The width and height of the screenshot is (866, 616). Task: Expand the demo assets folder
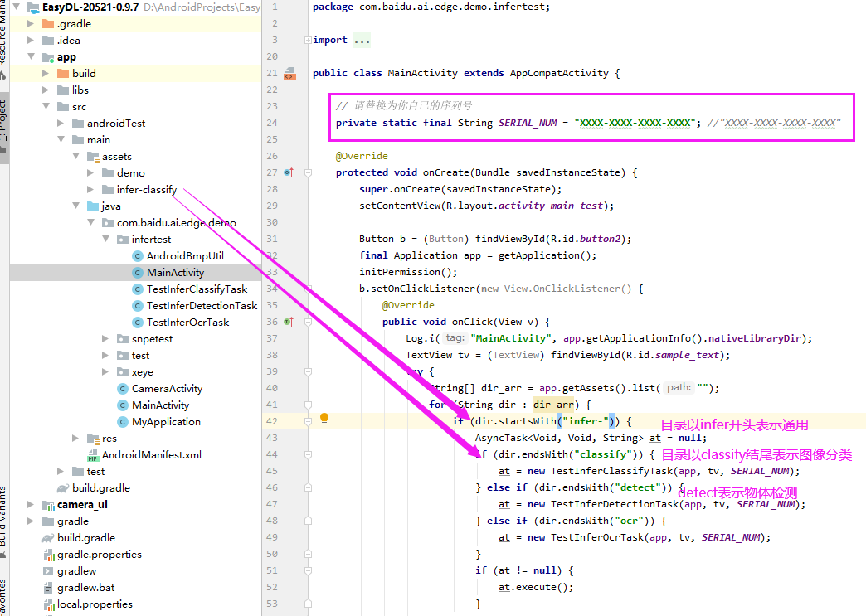point(90,172)
